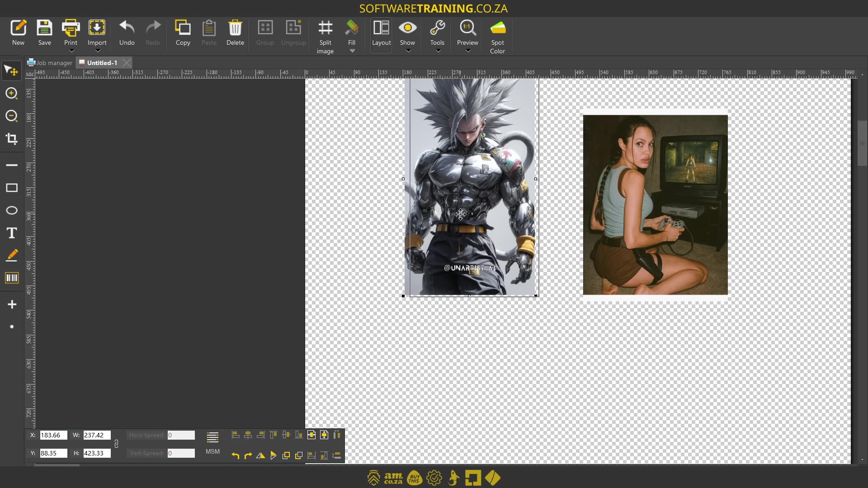
Task: Center the image horizontally on the page
Action: pos(311,435)
